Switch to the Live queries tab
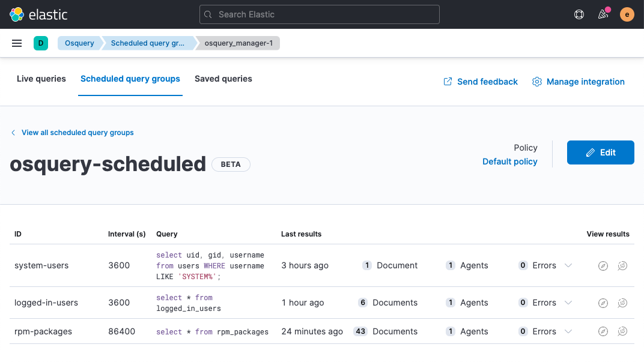Viewport: 644px width, 362px height. [x=41, y=79]
